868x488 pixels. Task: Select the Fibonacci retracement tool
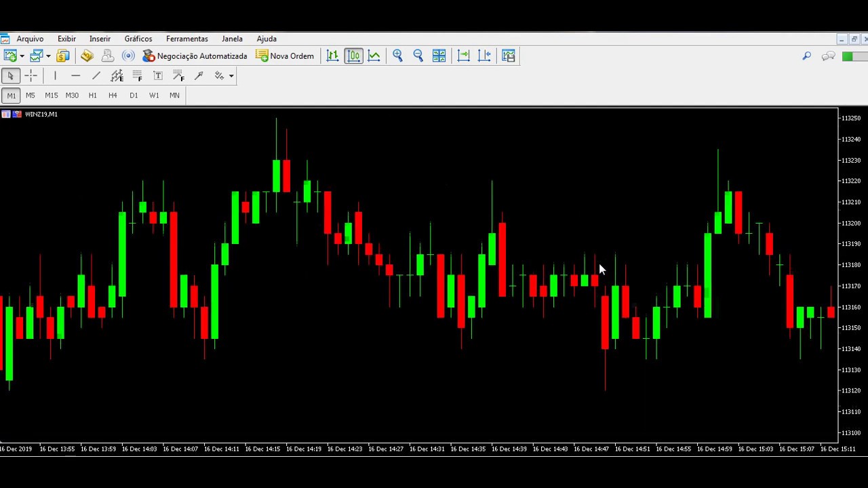click(138, 76)
